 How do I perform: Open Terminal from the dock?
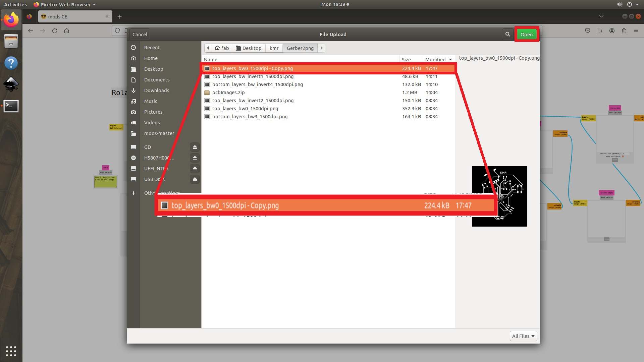pyautogui.click(x=11, y=106)
